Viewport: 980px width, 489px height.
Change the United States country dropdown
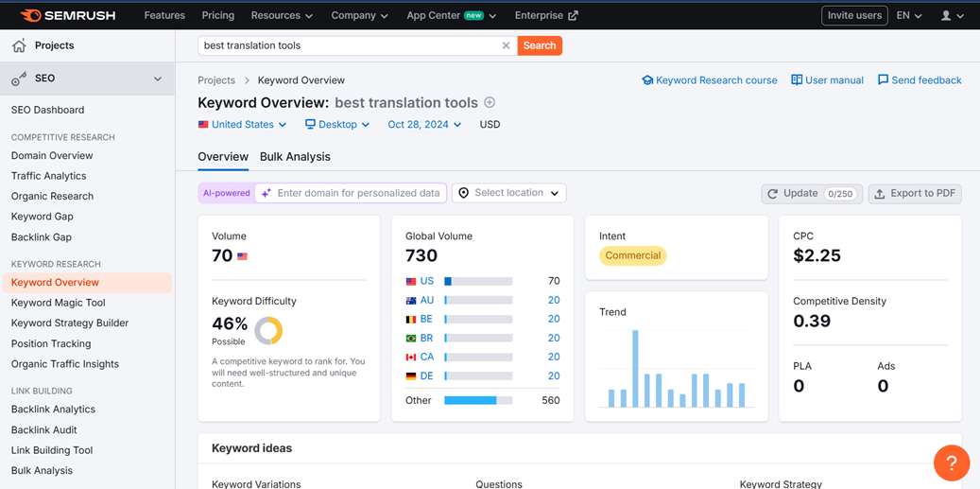(243, 125)
